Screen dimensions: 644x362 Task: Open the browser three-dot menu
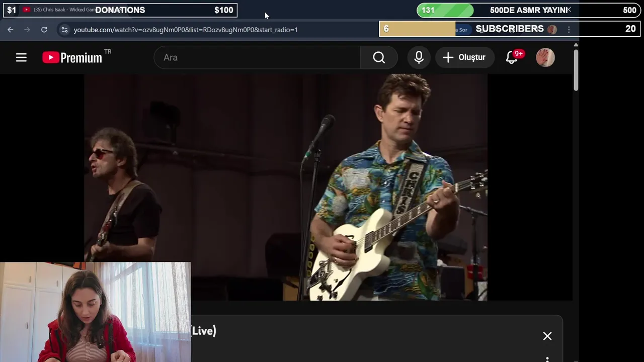569,30
